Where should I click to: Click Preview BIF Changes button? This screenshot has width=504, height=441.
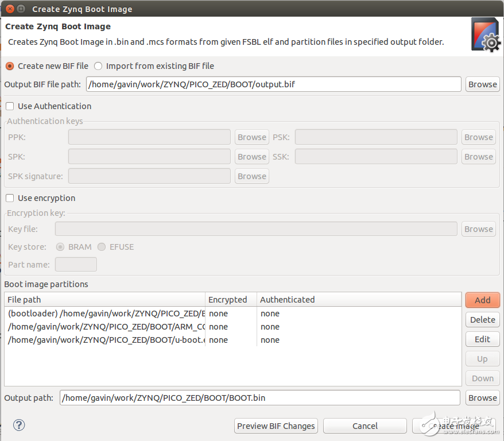pos(276,426)
